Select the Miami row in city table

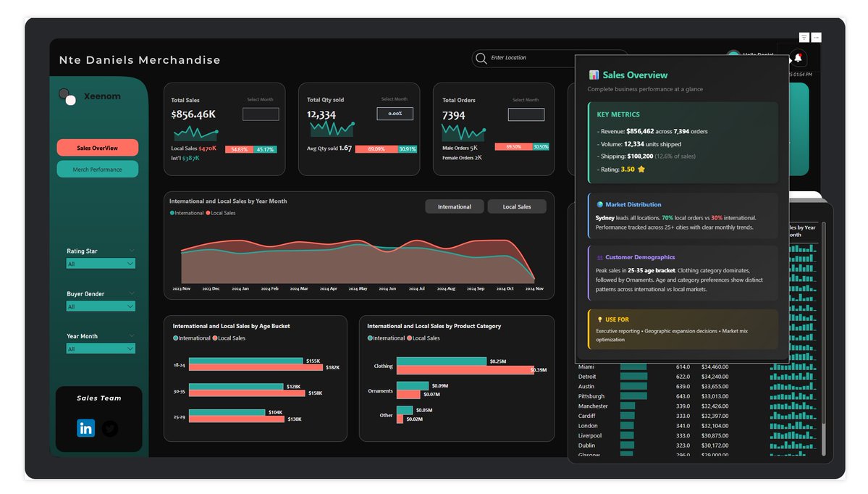point(696,367)
